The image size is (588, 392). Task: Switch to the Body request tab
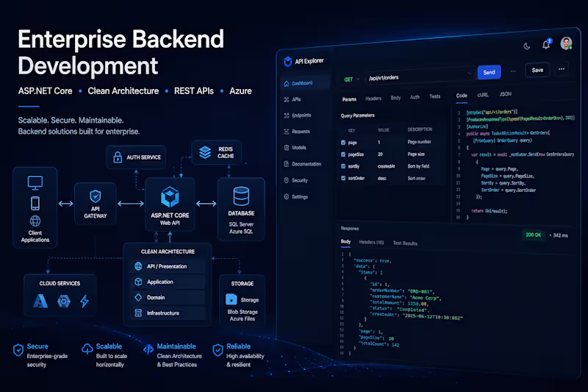[395, 98]
